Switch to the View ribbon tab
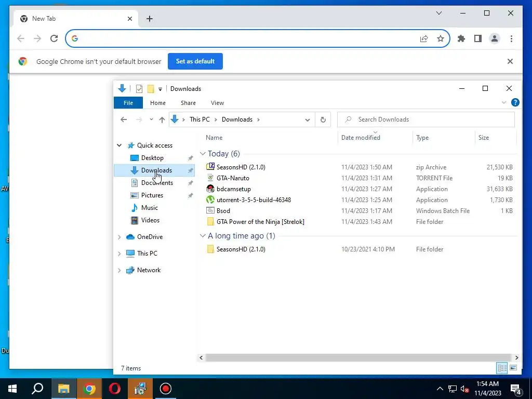 pyautogui.click(x=217, y=103)
